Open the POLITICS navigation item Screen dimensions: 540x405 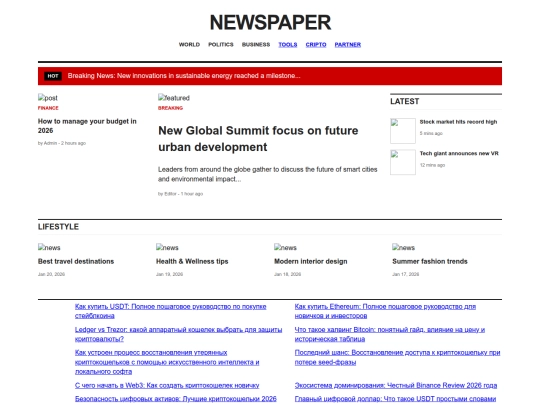click(x=221, y=44)
